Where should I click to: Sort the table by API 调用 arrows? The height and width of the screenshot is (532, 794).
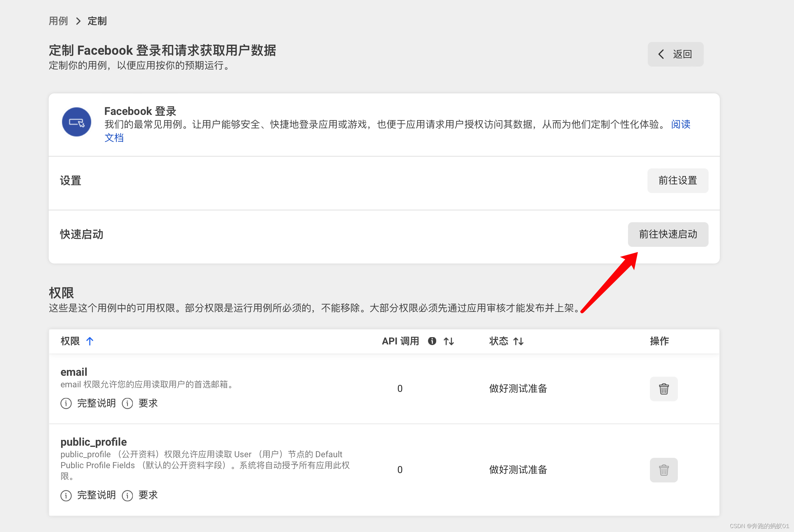449,341
